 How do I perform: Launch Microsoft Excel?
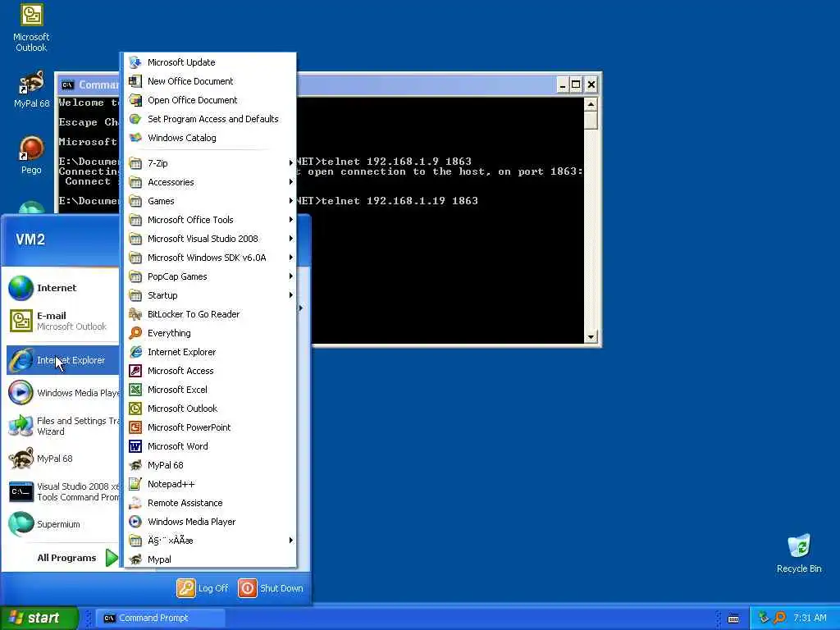[210, 390]
